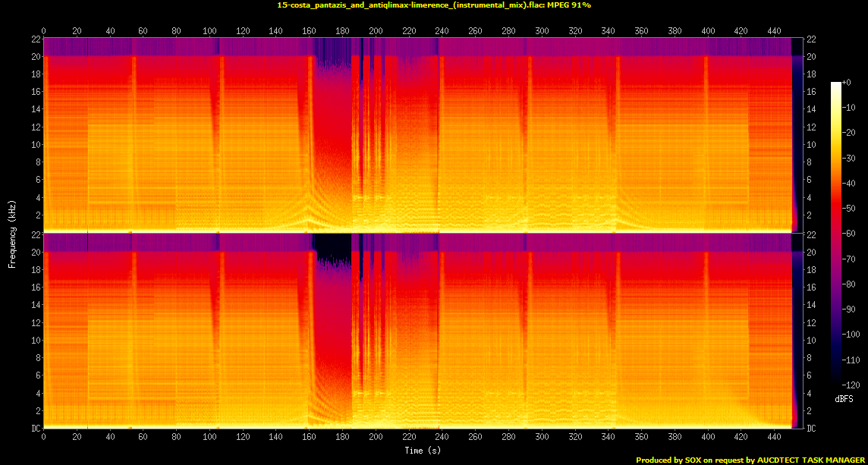Click the '-70' value on the color scale
The width and height of the screenshot is (868, 465).
(x=848, y=259)
